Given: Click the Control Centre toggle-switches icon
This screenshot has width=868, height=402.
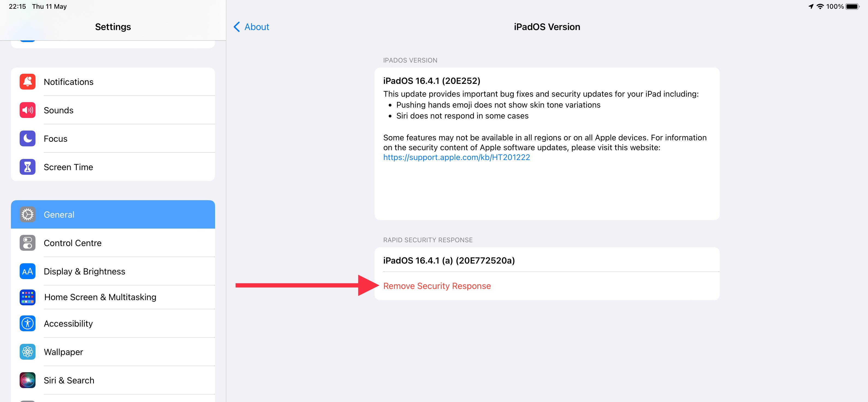Looking at the screenshot, I should [27, 243].
